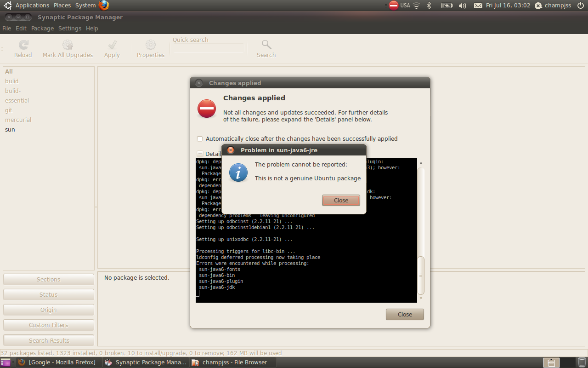588x368 pixels.
Task: Focus the Quick search input field
Action: 208,48
